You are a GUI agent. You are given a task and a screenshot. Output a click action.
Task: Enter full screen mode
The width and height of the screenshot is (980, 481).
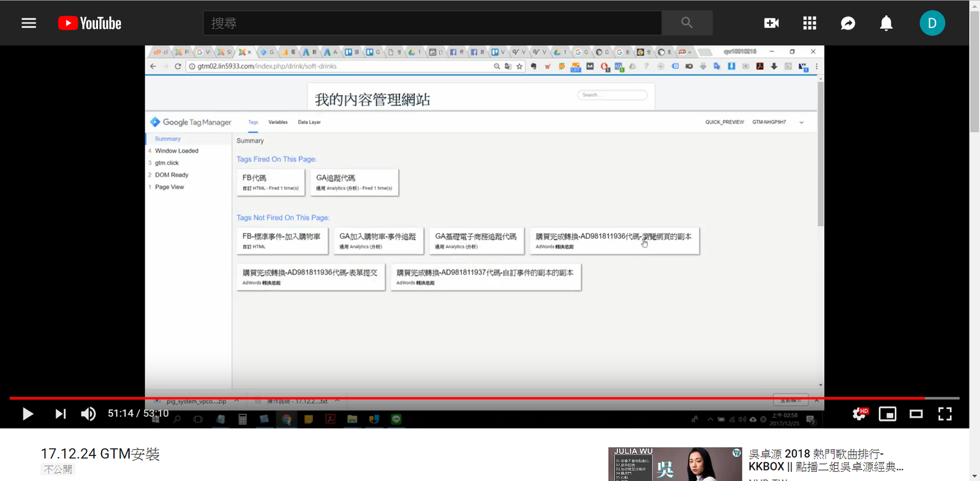point(944,414)
